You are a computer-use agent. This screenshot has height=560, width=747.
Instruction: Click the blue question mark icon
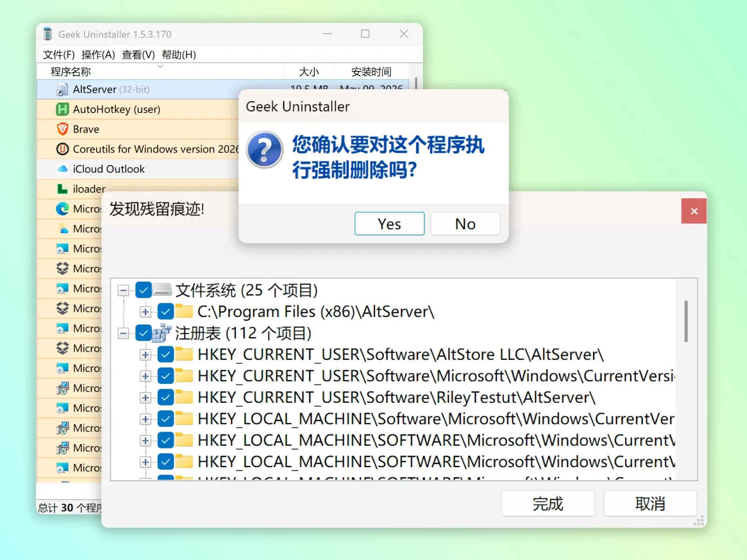coord(264,150)
